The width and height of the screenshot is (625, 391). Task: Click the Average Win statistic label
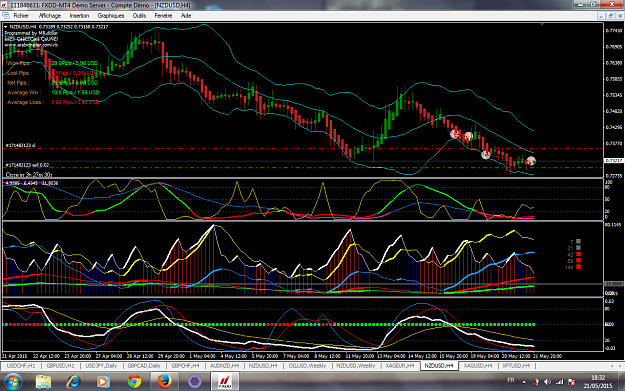(x=23, y=92)
